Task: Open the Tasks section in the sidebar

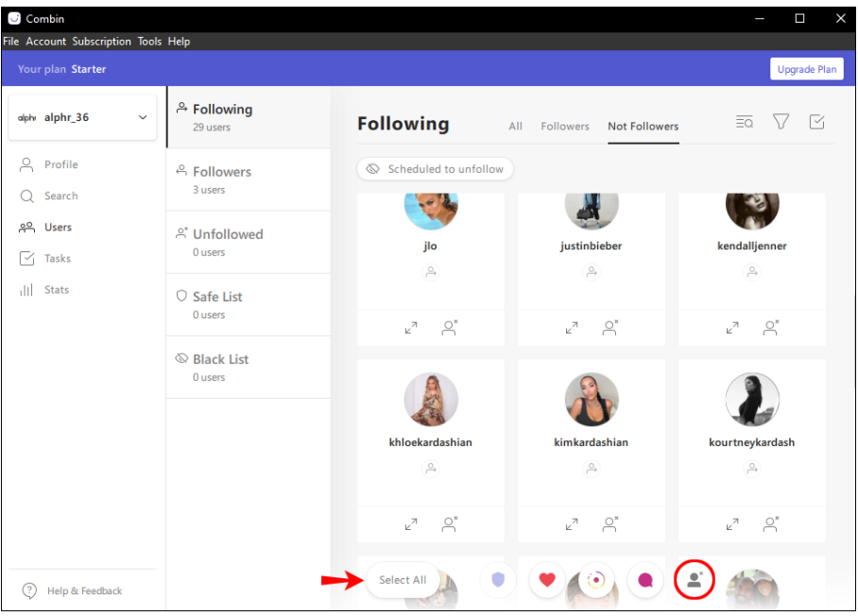Action: point(45,258)
